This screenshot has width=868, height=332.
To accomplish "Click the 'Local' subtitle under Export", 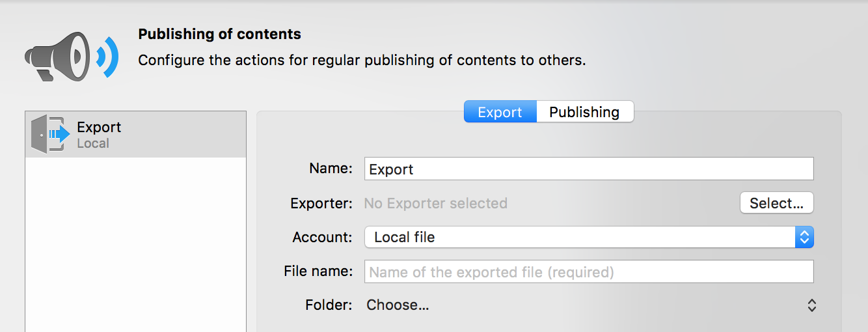I will [x=93, y=143].
